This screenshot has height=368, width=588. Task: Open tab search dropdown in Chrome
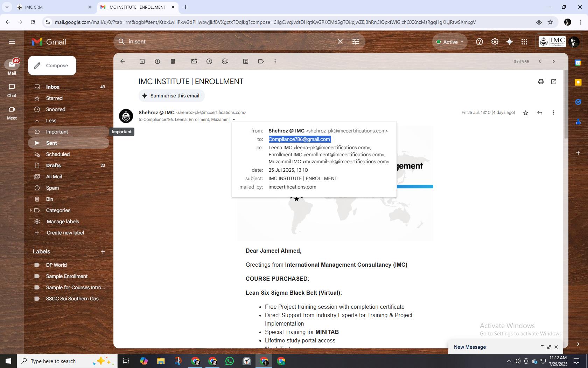tap(7, 7)
